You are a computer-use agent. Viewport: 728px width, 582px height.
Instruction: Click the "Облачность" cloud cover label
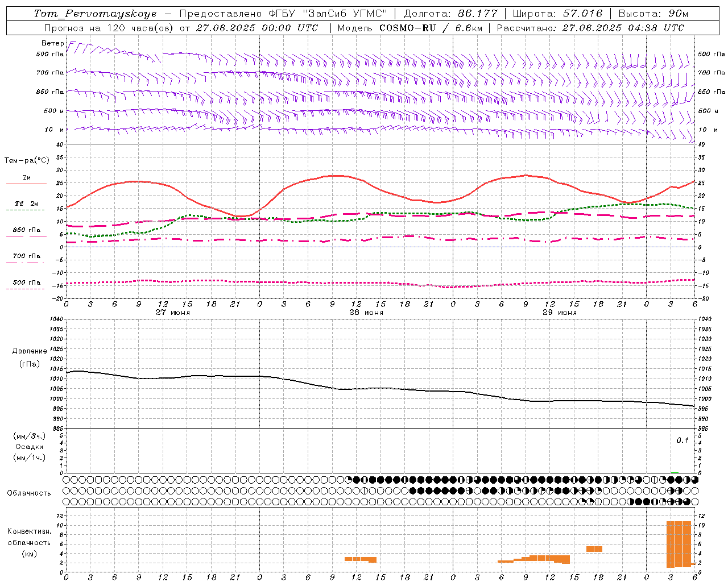pos(29,493)
